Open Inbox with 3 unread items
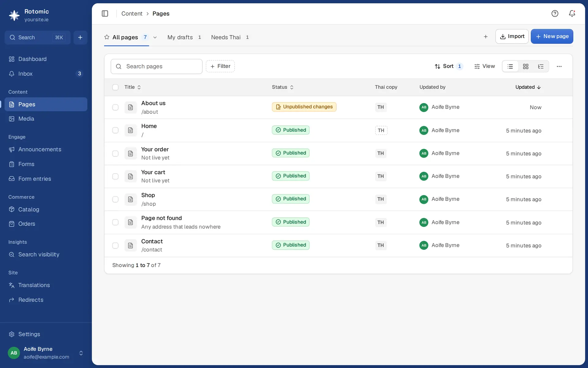This screenshot has width=588, height=368. coord(46,74)
